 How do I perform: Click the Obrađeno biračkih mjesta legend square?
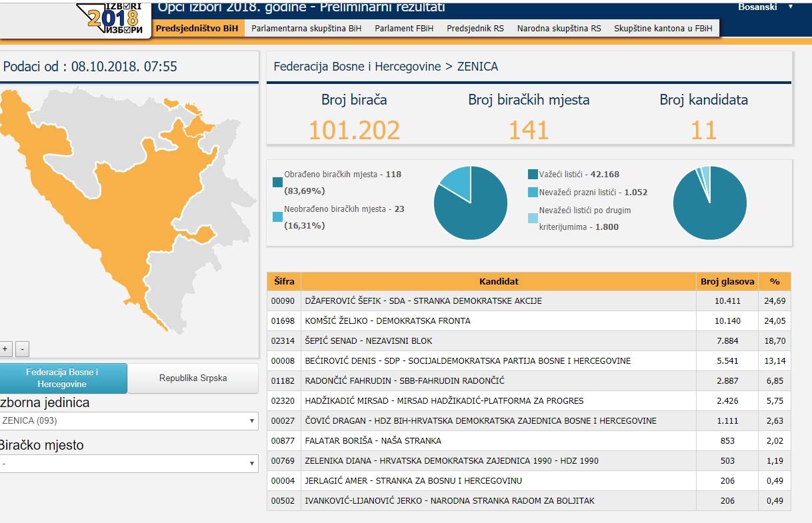(x=277, y=183)
